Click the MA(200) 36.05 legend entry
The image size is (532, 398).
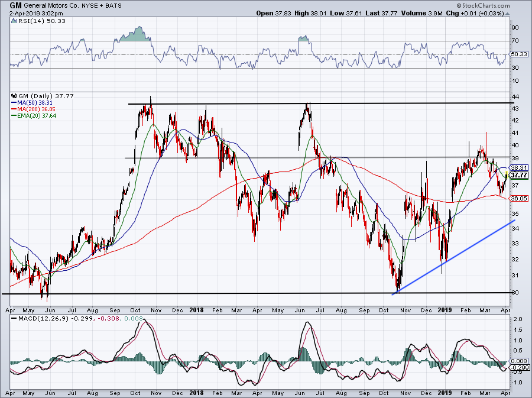(36, 109)
